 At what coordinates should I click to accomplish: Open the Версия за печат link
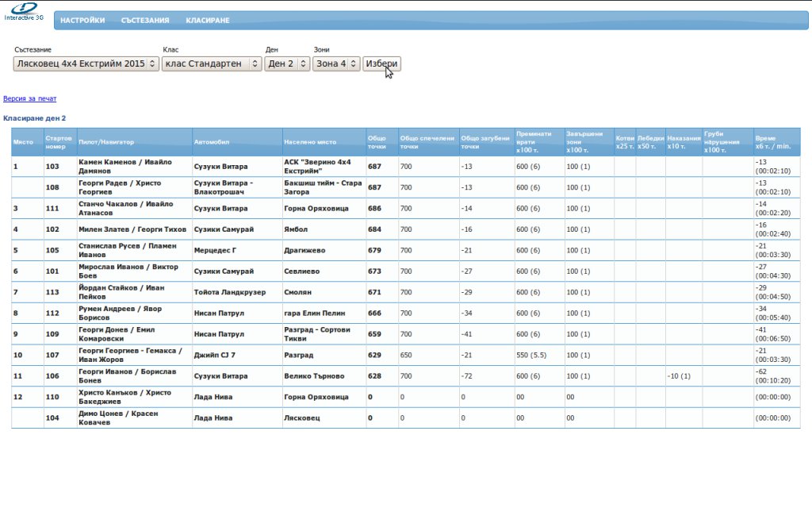pos(29,98)
